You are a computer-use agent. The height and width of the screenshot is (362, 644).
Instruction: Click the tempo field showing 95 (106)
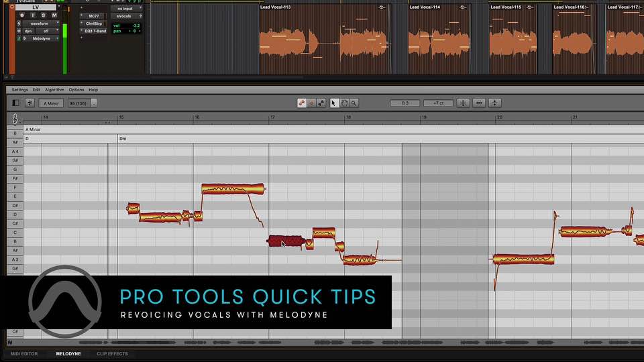pyautogui.click(x=79, y=103)
